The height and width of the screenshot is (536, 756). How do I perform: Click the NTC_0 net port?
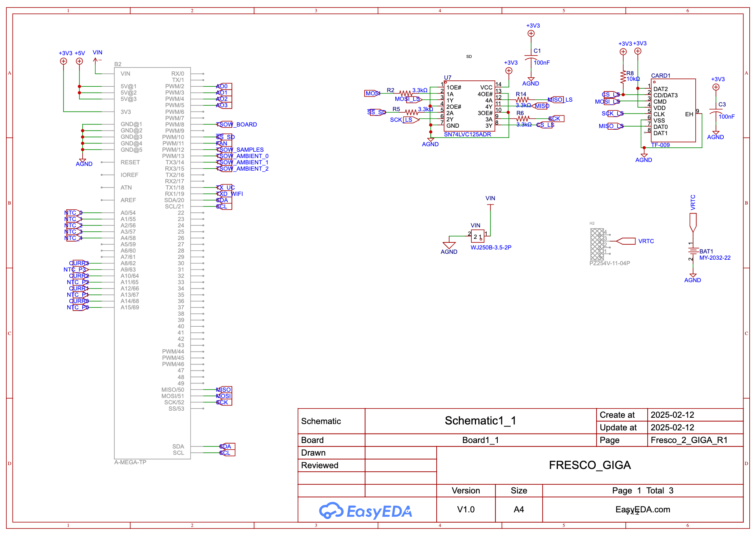point(73,213)
